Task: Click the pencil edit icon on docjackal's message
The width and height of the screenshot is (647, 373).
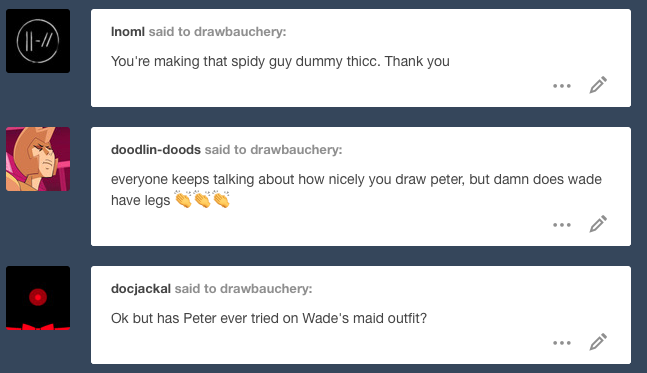Action: (598, 342)
